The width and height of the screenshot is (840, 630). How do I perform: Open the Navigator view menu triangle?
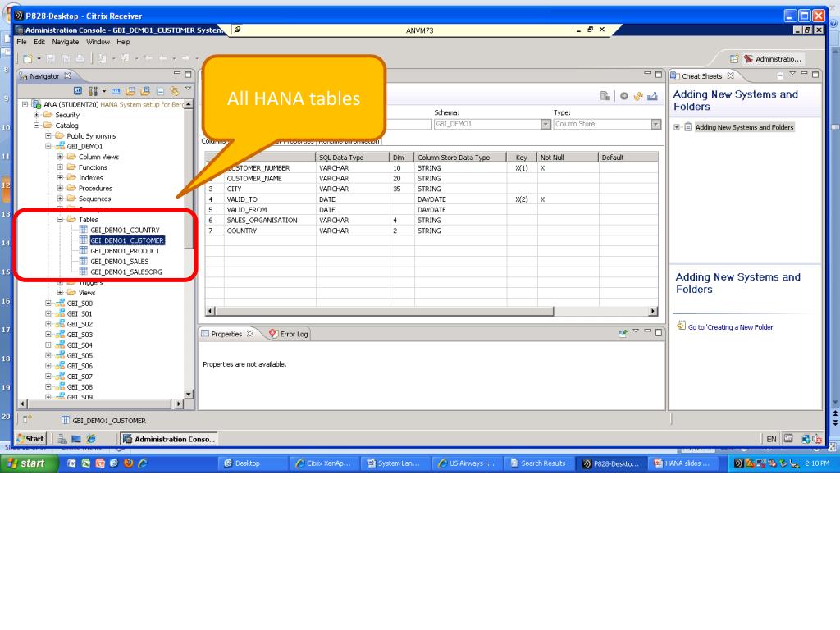188,89
